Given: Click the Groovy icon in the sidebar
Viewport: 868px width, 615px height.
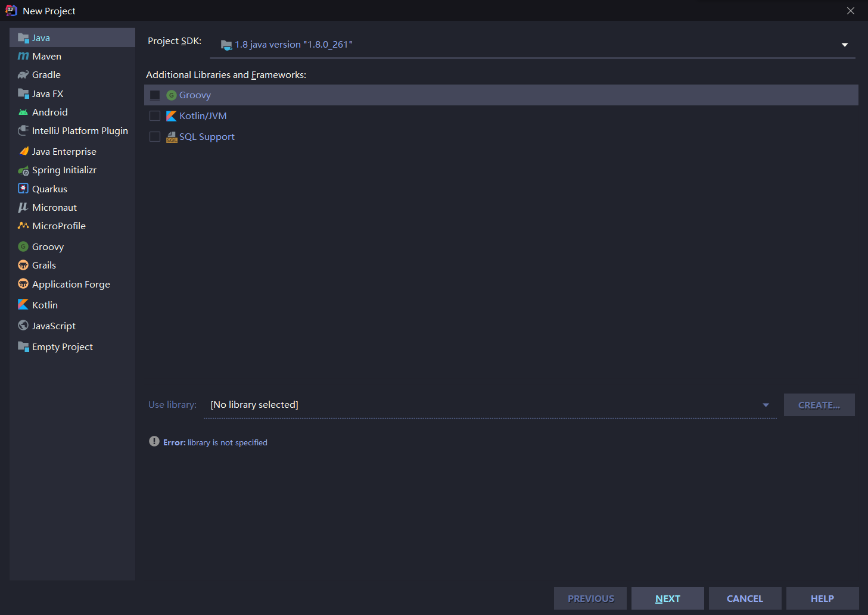Looking at the screenshot, I should point(23,246).
